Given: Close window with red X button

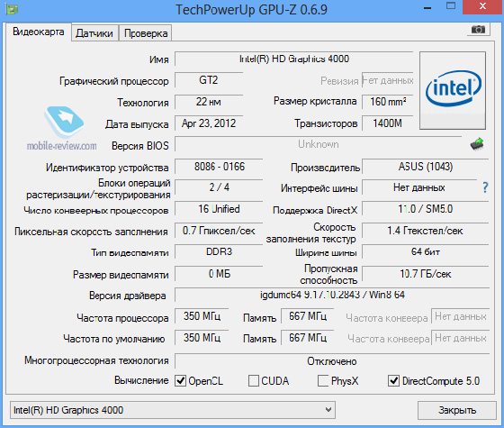Looking at the screenshot, I should tap(482, 6).
